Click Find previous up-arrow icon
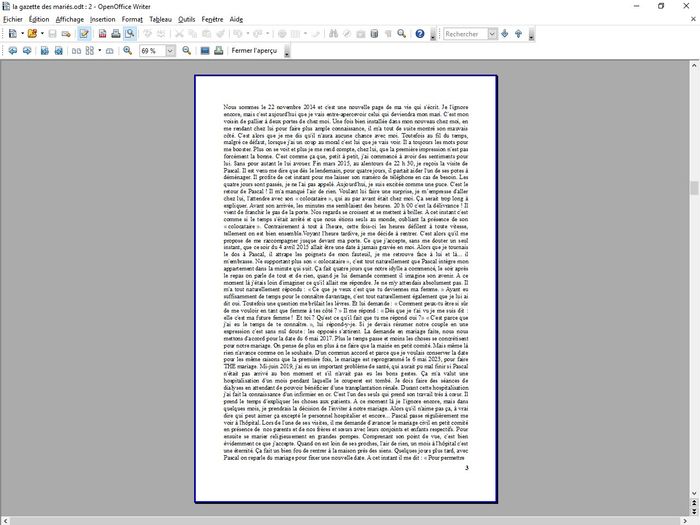The height and width of the screenshot is (525, 700). (x=518, y=33)
